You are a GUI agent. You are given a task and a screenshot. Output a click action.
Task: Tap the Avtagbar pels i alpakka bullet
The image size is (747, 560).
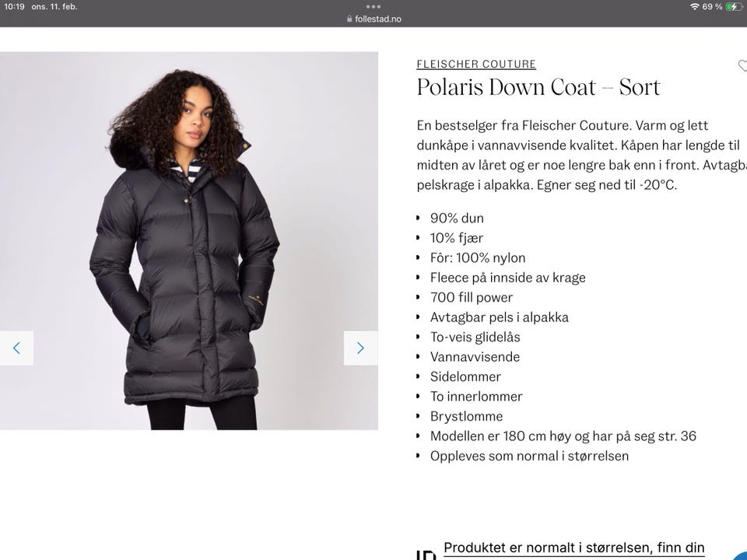pos(500,317)
